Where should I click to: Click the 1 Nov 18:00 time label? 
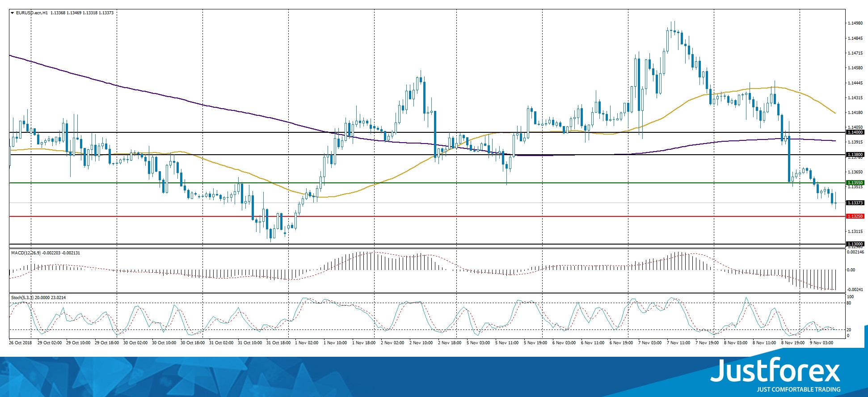(x=364, y=343)
